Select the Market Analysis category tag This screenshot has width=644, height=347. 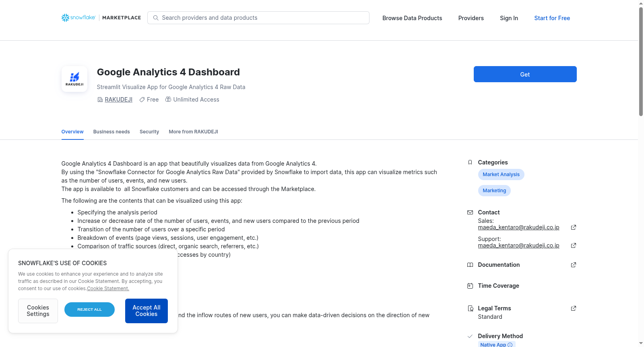(501, 175)
